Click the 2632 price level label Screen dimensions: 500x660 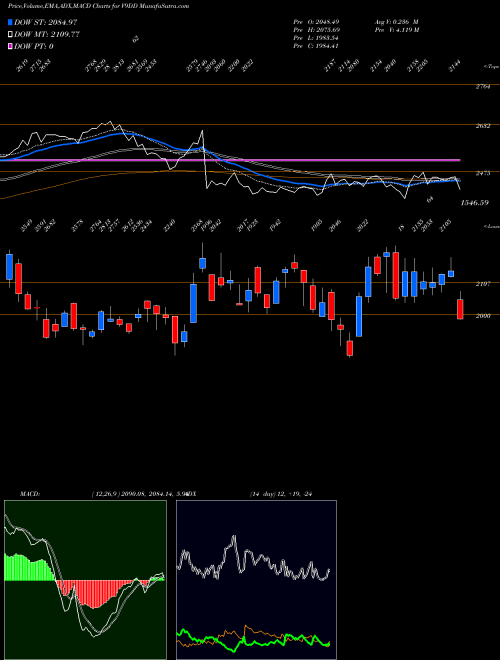[x=483, y=126]
